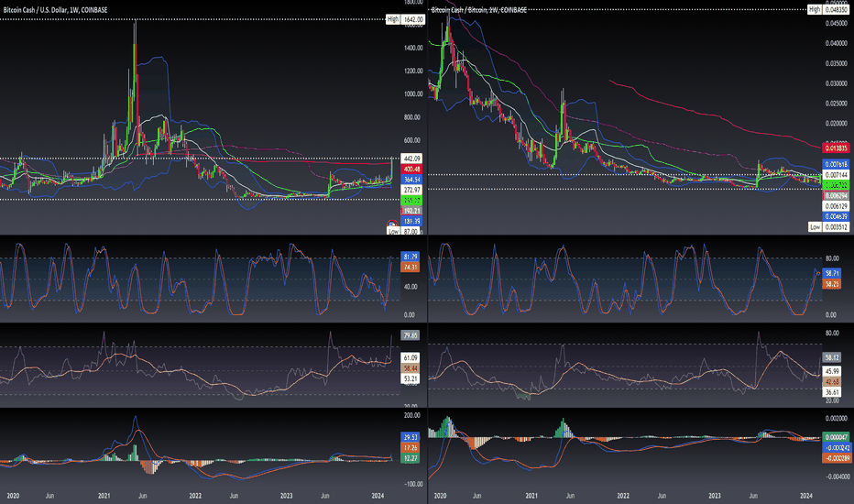
Task: Select the tan 42.68 RSI value tag
Action: point(832,381)
